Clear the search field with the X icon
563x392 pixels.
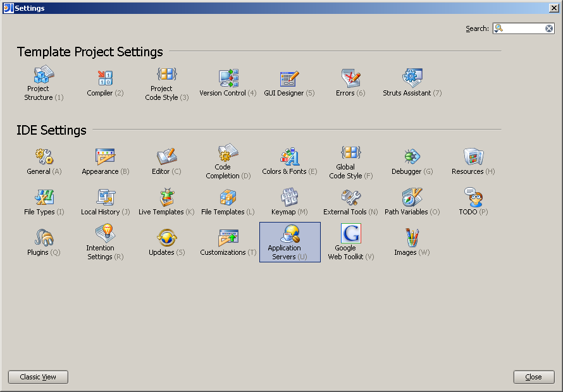pyautogui.click(x=549, y=28)
